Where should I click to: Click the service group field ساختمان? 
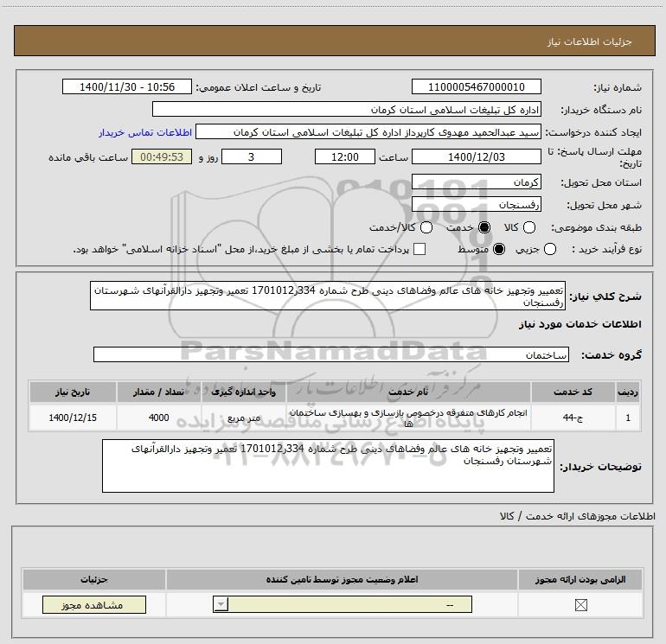[331, 354]
